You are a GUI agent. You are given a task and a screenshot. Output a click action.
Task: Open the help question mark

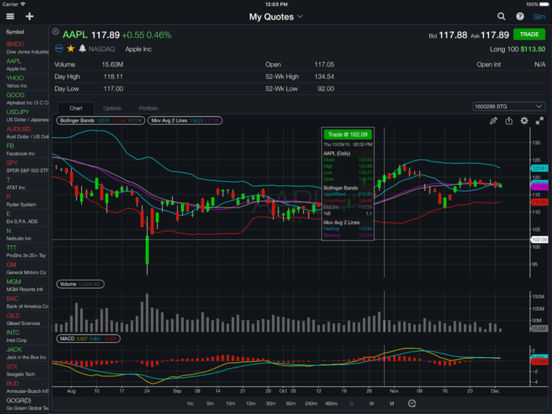(520, 16)
